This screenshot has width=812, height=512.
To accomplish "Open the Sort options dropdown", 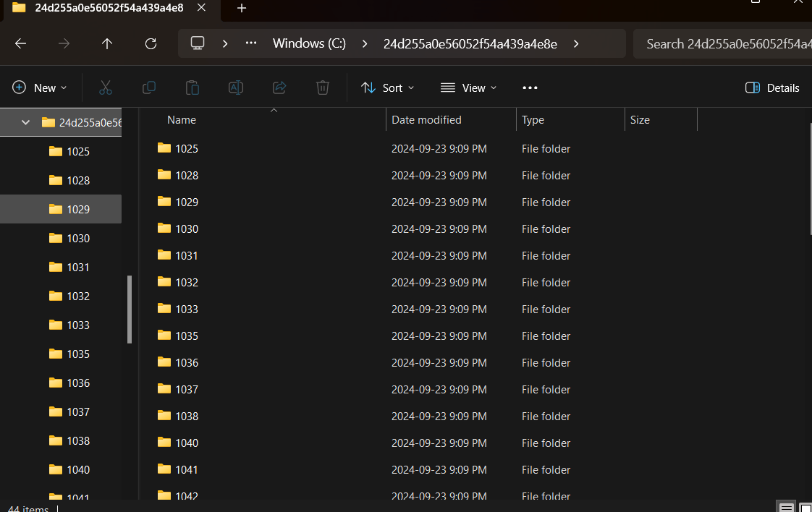I will pyautogui.click(x=387, y=88).
